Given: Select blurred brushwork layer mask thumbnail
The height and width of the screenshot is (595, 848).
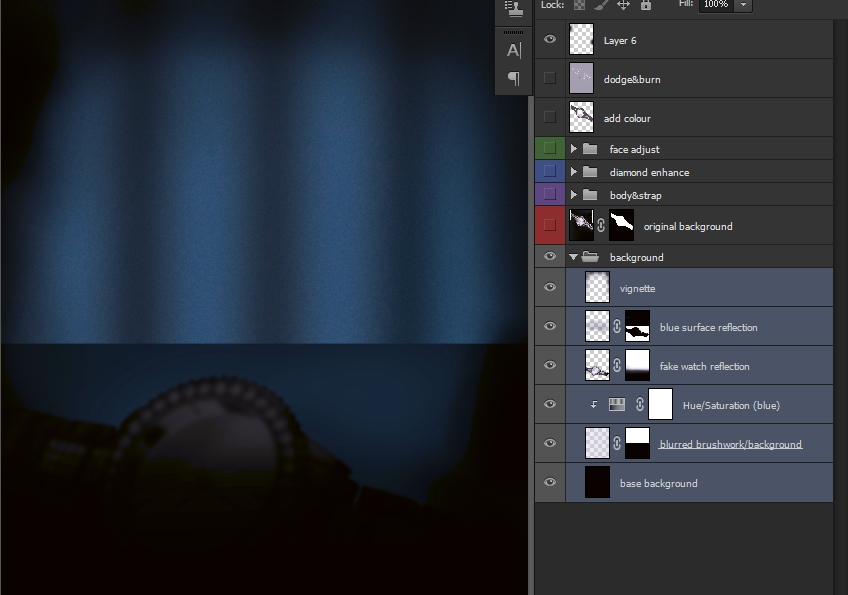Looking at the screenshot, I should [638, 443].
